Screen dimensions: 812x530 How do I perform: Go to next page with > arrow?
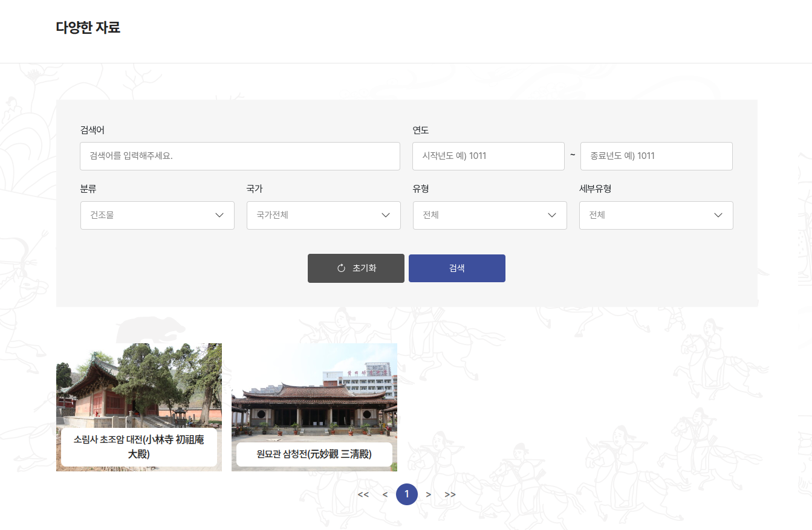429,494
